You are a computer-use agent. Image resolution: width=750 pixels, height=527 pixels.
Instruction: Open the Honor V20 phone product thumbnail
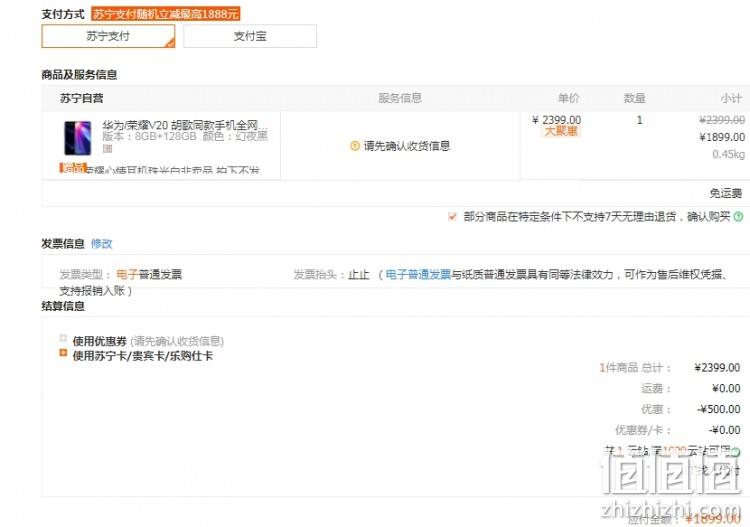[77, 138]
